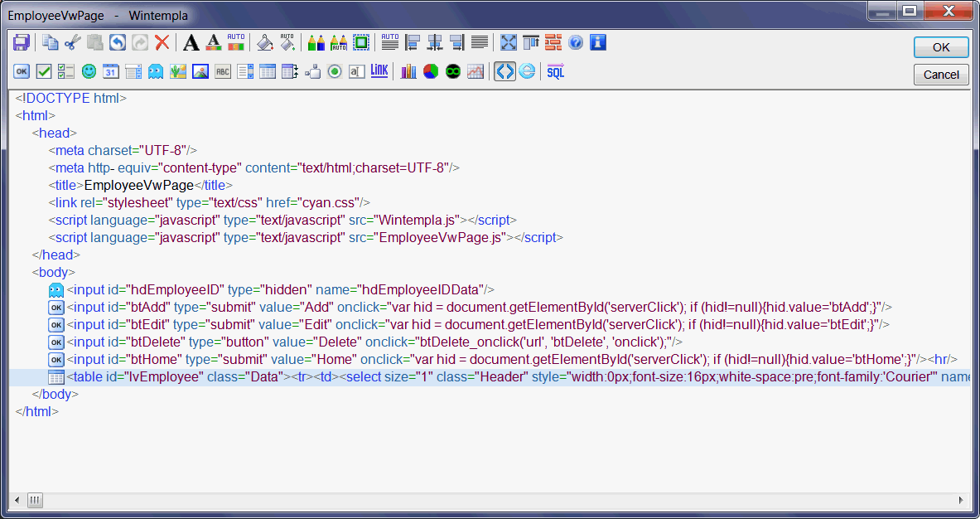Insert a line graph chart
980x519 pixels.
(476, 72)
